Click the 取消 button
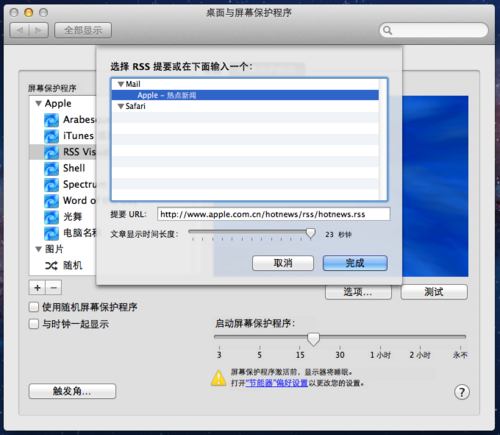Image resolution: width=500 pixels, height=435 pixels. (283, 263)
